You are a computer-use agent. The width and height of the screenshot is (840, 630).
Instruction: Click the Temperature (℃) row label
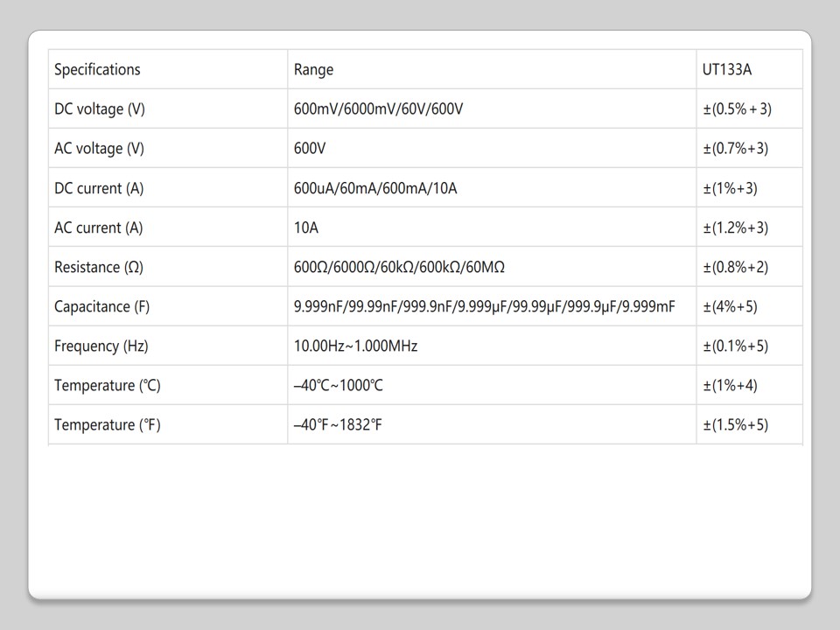pyautogui.click(x=108, y=385)
